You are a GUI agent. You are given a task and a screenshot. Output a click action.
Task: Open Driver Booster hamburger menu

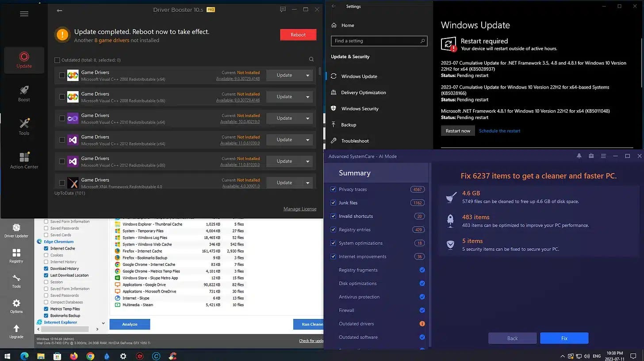point(24,14)
